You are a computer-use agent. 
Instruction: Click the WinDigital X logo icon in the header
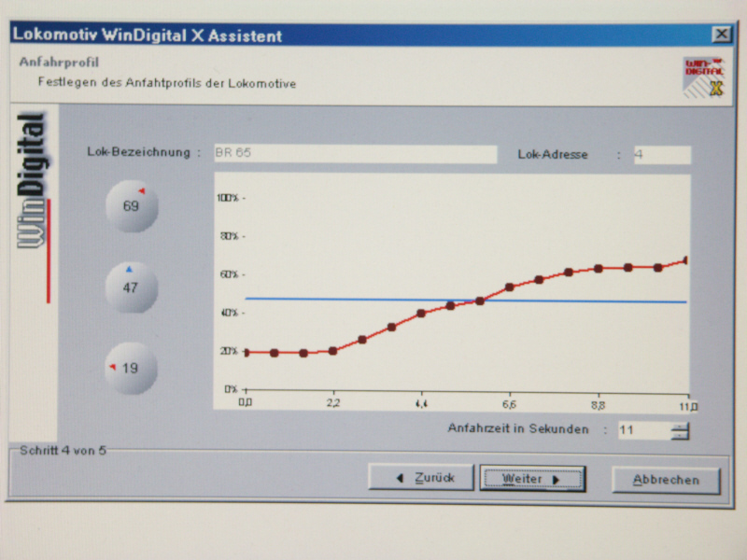tap(704, 77)
